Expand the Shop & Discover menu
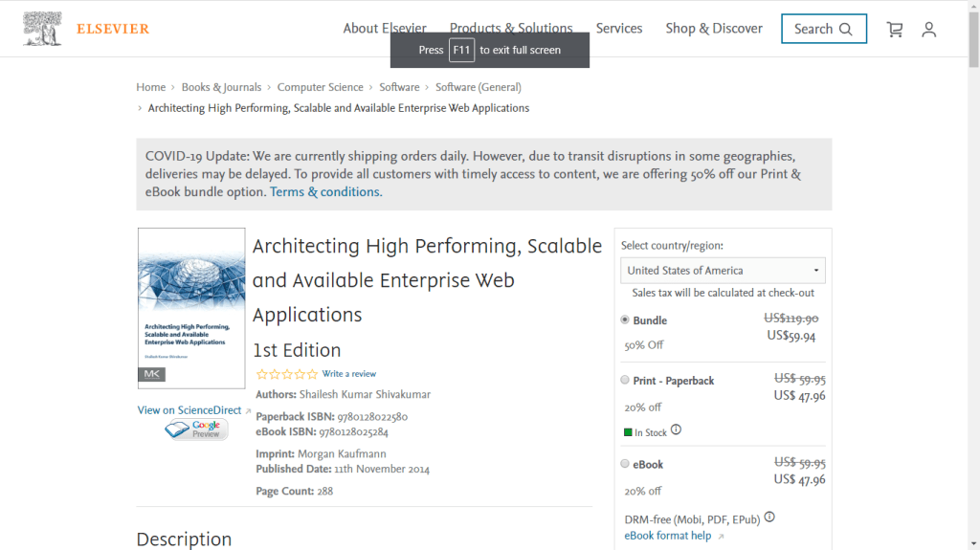The image size is (980, 550). [714, 29]
